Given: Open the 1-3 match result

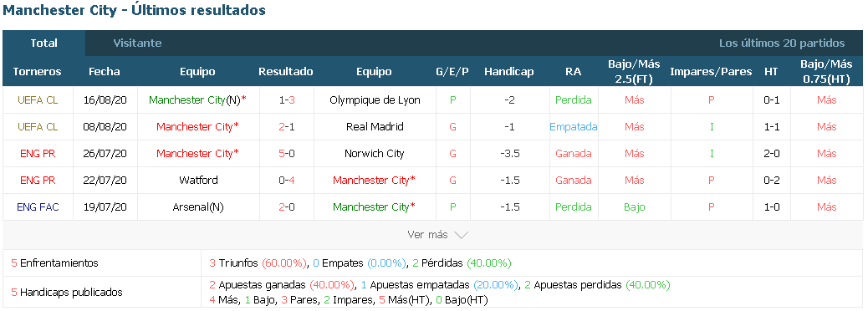Looking at the screenshot, I should (286, 100).
